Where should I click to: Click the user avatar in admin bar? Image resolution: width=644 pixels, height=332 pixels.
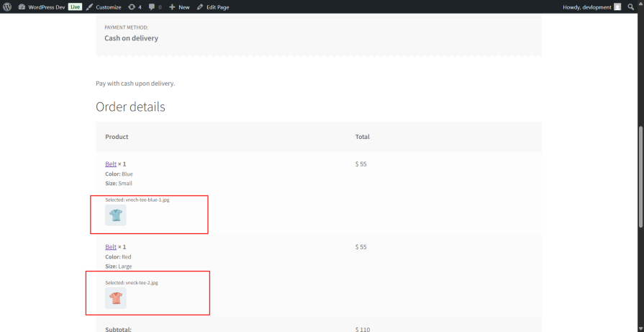(x=617, y=7)
